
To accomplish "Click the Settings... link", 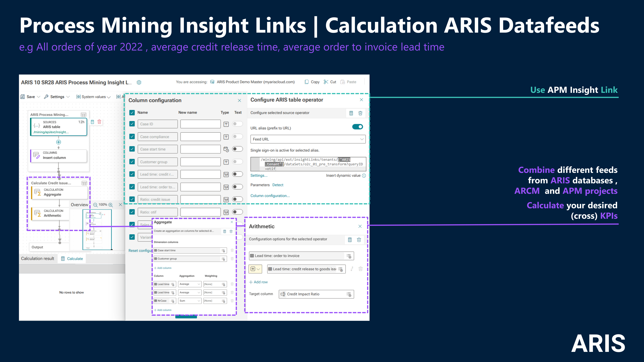I will 259,176.
